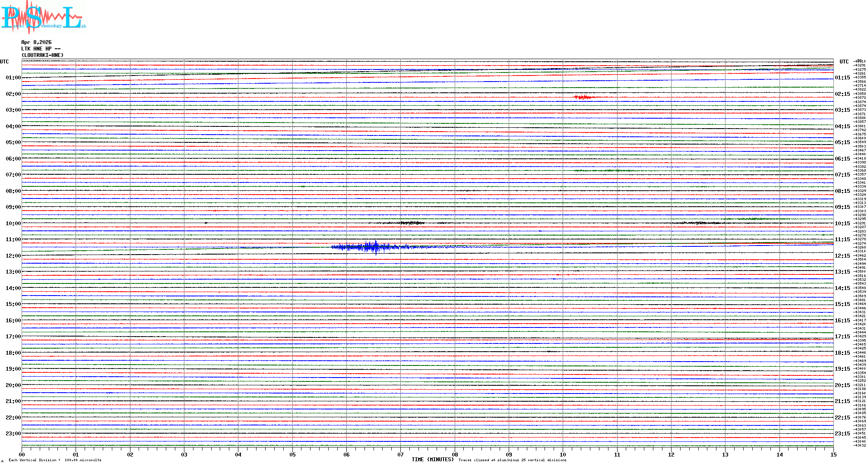
Task: Click the 01:00 UTC hour label on left
Action: pos(13,78)
